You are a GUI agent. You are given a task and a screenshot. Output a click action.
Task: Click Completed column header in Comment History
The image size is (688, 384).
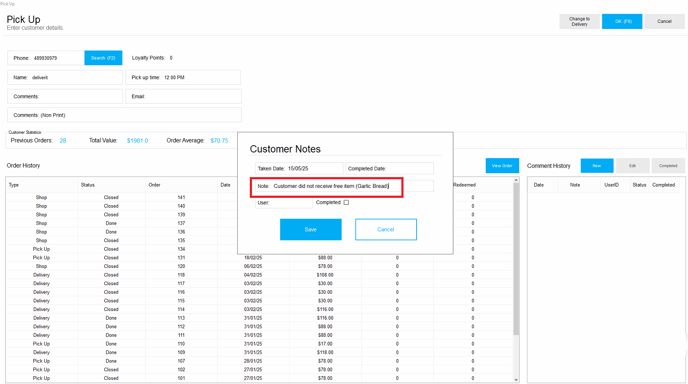663,185
